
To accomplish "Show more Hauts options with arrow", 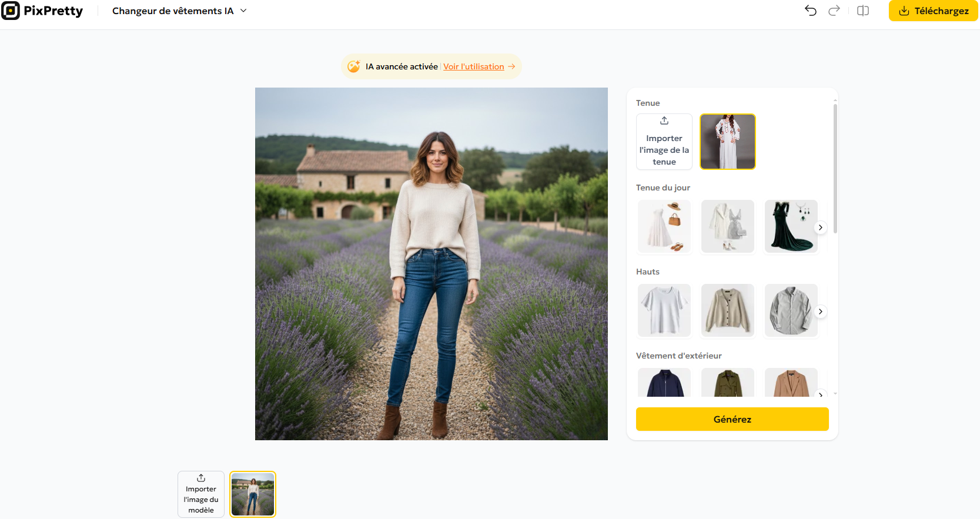I will 820,312.
